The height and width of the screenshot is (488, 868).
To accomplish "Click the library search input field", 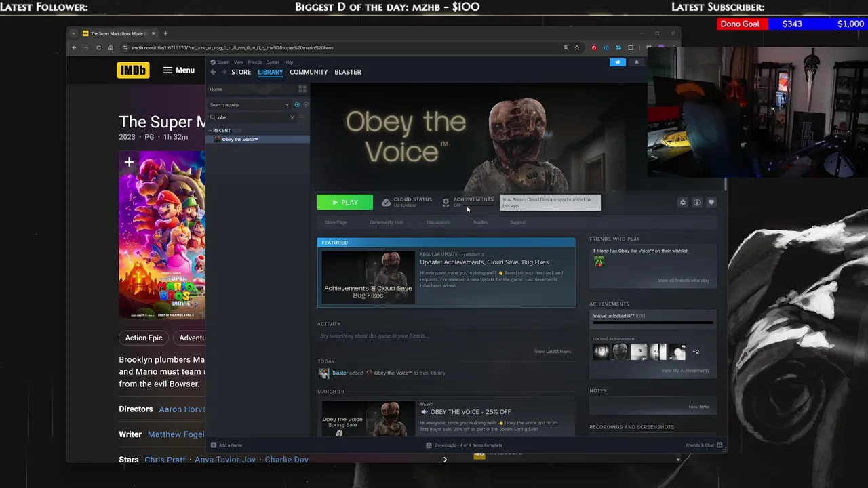I will click(x=252, y=117).
